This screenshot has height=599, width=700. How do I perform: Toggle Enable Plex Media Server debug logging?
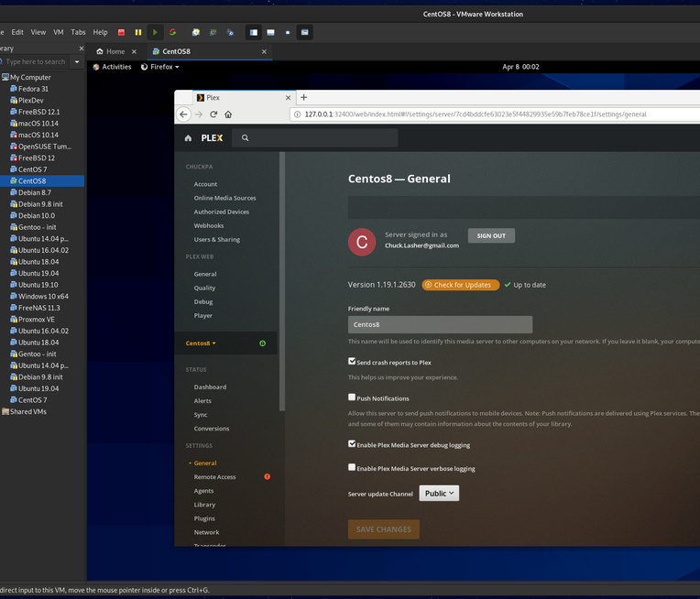click(352, 443)
